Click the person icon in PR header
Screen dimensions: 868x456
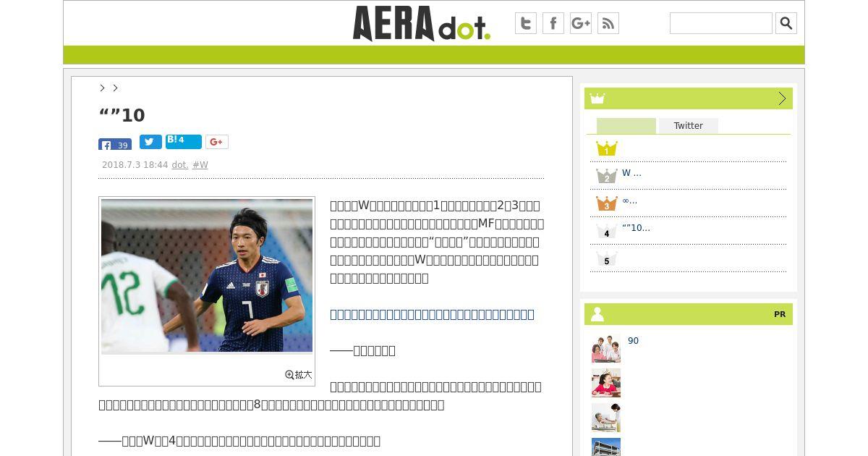tap(597, 314)
